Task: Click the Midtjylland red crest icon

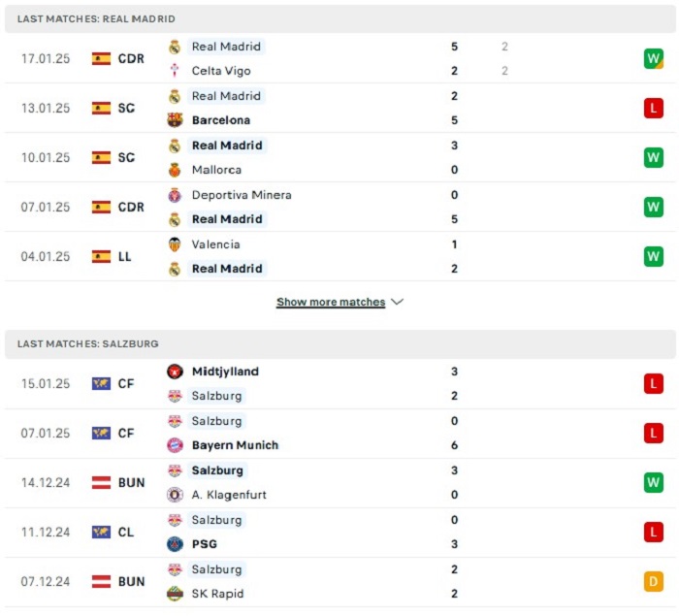Action: tap(175, 372)
